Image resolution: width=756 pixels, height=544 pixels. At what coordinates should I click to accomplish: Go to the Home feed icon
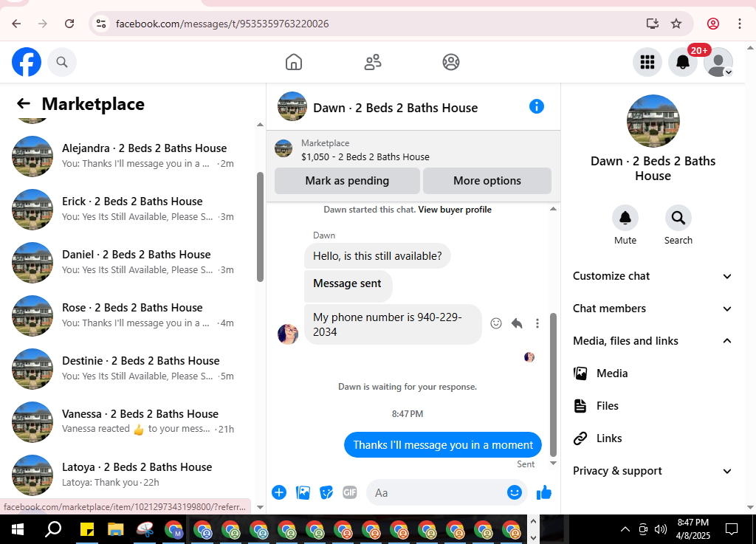(294, 62)
